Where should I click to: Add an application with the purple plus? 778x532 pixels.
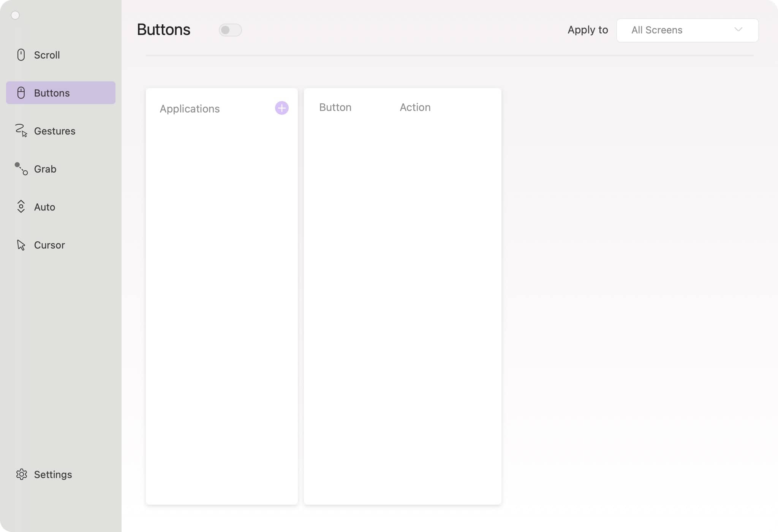[281, 108]
